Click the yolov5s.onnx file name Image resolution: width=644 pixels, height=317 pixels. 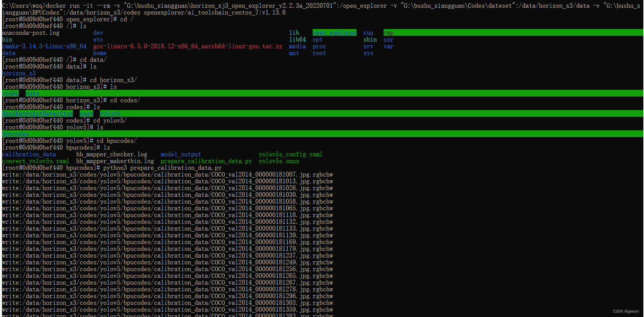coord(279,161)
